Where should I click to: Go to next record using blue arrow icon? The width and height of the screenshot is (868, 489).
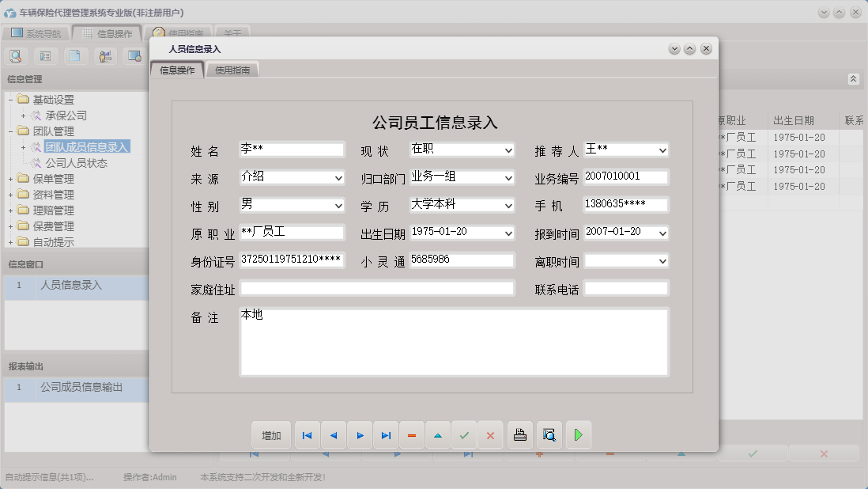pyautogui.click(x=360, y=434)
